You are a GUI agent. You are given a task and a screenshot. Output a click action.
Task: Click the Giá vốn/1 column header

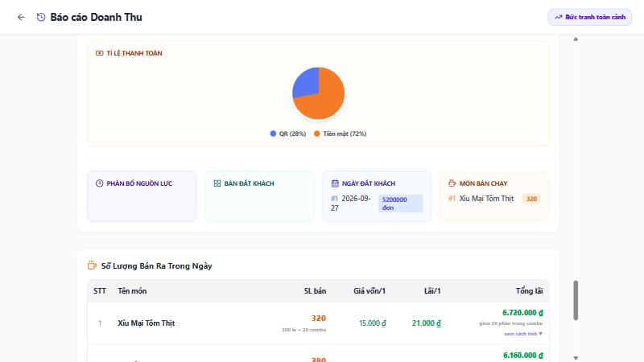(x=369, y=291)
